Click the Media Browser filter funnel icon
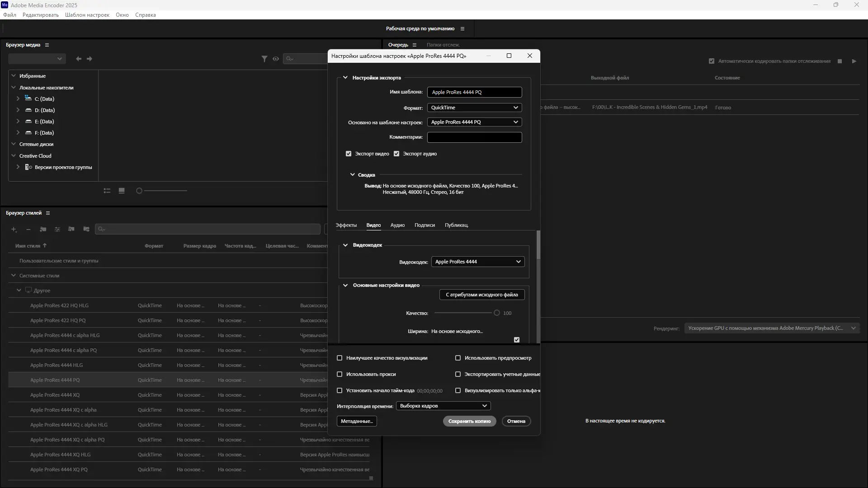Image resolution: width=868 pixels, height=488 pixels. coord(264,59)
